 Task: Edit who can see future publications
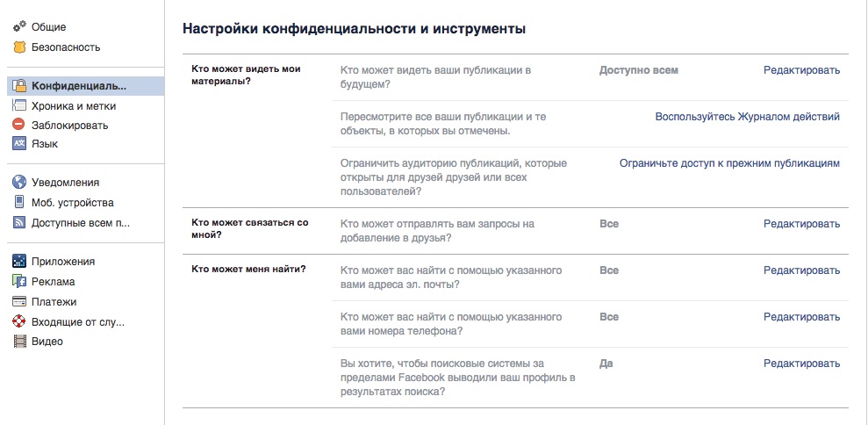(801, 70)
